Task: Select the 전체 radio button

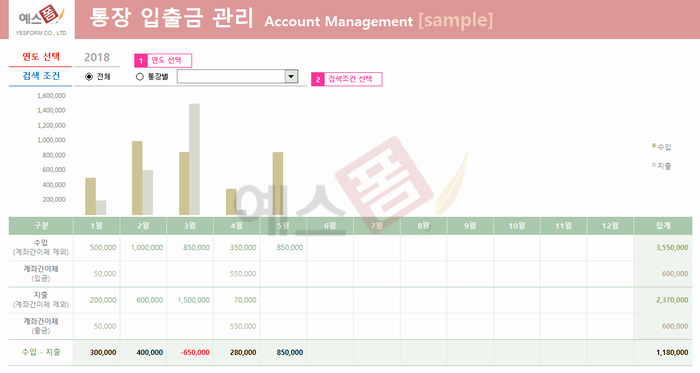Action: pos(89,77)
